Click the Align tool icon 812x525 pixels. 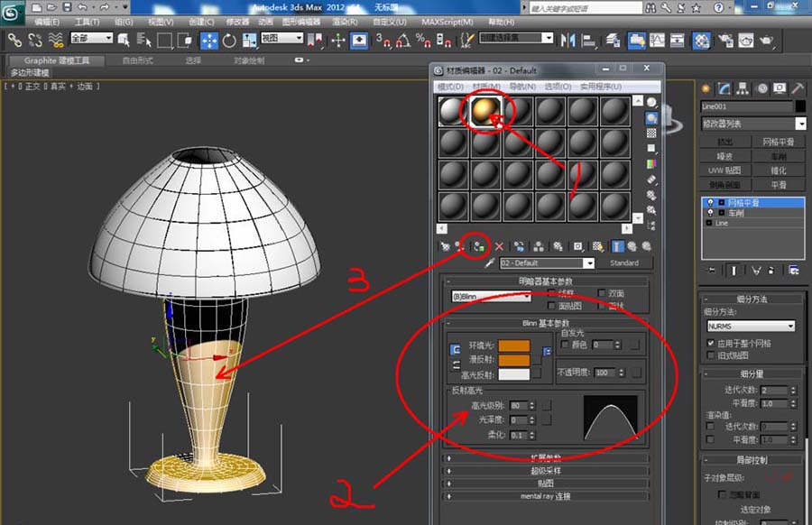[x=589, y=41]
